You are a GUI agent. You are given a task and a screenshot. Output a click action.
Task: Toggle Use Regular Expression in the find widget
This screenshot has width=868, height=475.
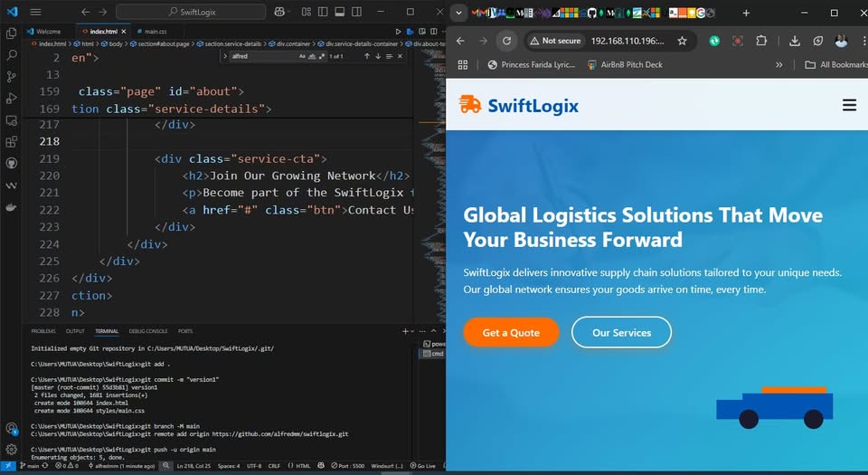pos(322,56)
